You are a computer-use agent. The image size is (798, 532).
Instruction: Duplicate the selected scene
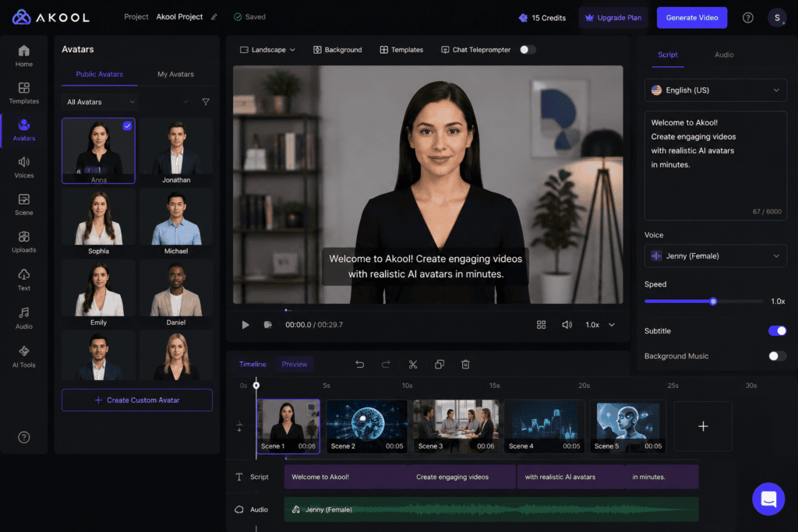pyautogui.click(x=440, y=365)
